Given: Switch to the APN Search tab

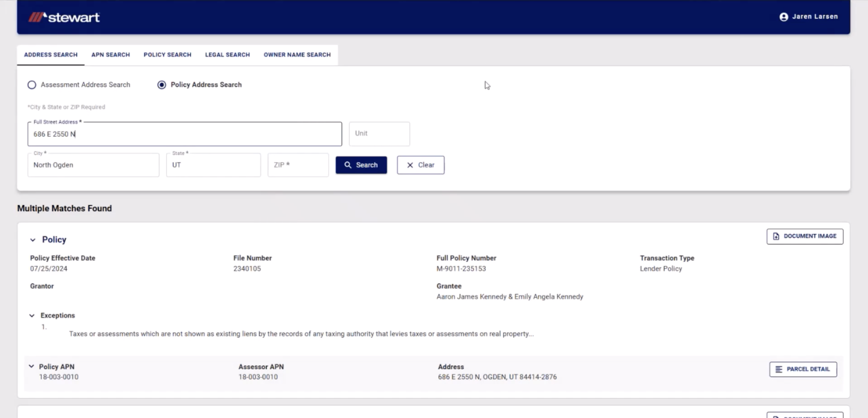Looking at the screenshot, I should [110, 54].
